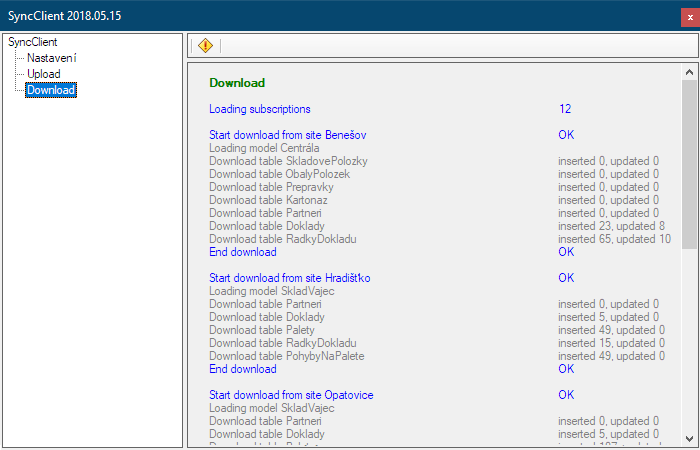Screen dimensions: 700x450
Task: Close the SyncClient window
Action: [x=690, y=17]
